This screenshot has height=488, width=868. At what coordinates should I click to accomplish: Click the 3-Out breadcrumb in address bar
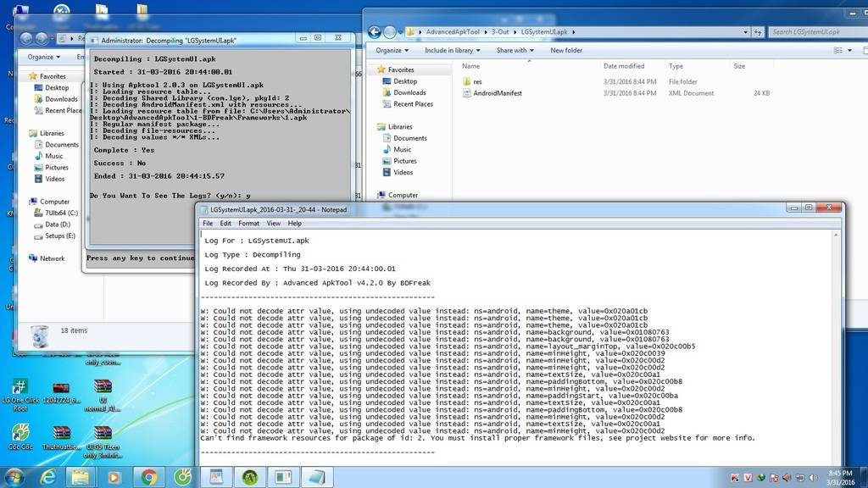point(499,32)
